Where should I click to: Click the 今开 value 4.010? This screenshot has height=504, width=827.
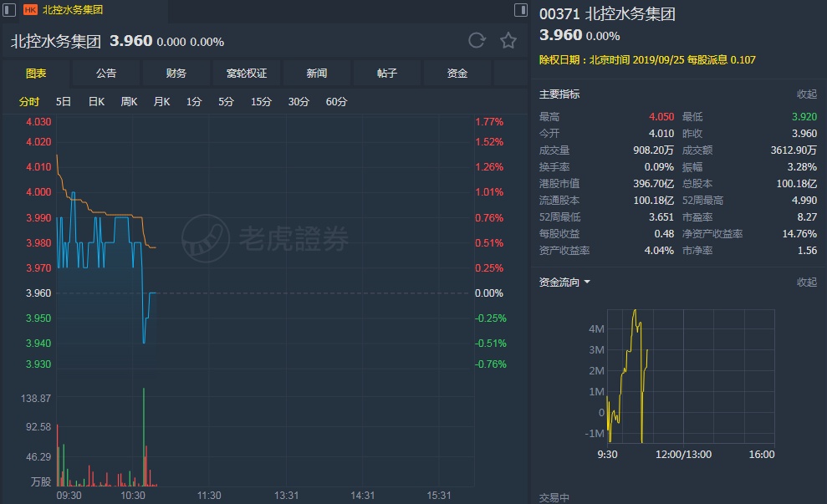[x=661, y=134]
